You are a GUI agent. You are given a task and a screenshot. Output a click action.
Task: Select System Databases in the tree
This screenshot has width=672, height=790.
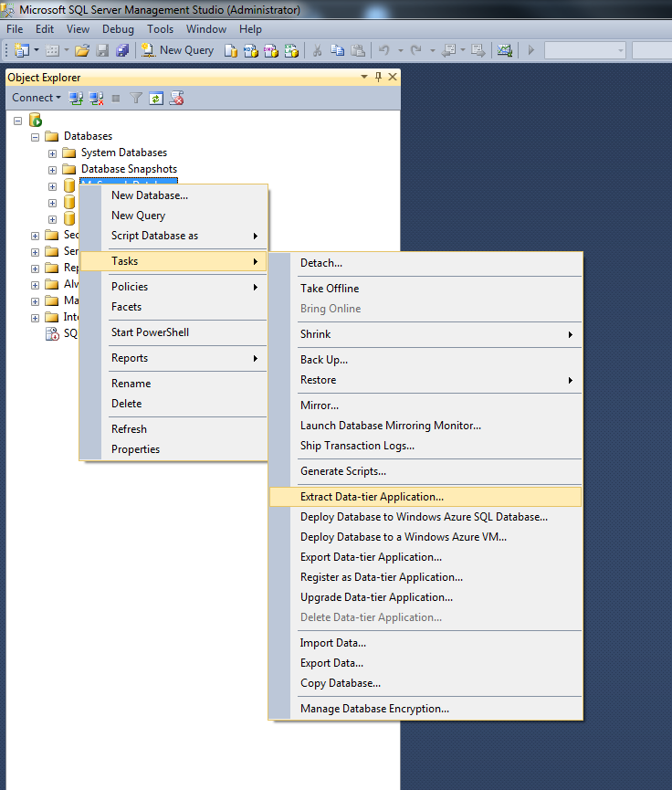pyautogui.click(x=124, y=153)
